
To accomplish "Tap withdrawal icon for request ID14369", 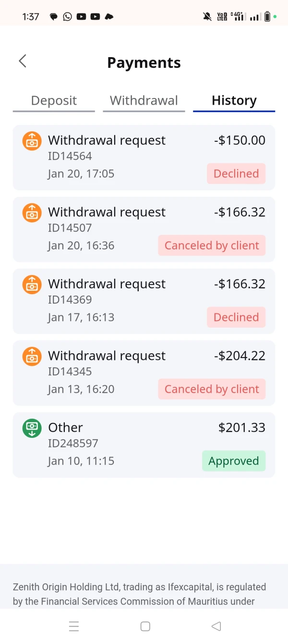I will [x=32, y=284].
